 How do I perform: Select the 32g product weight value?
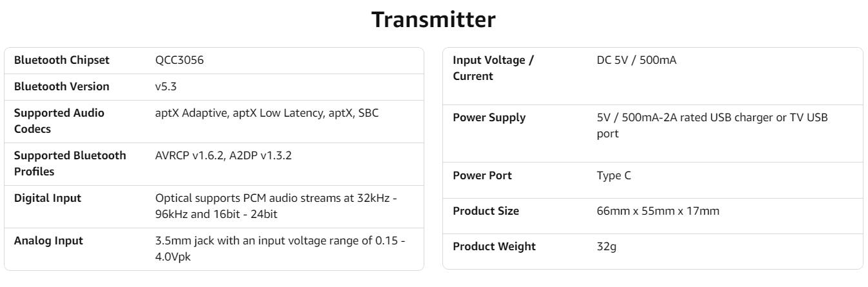606,246
